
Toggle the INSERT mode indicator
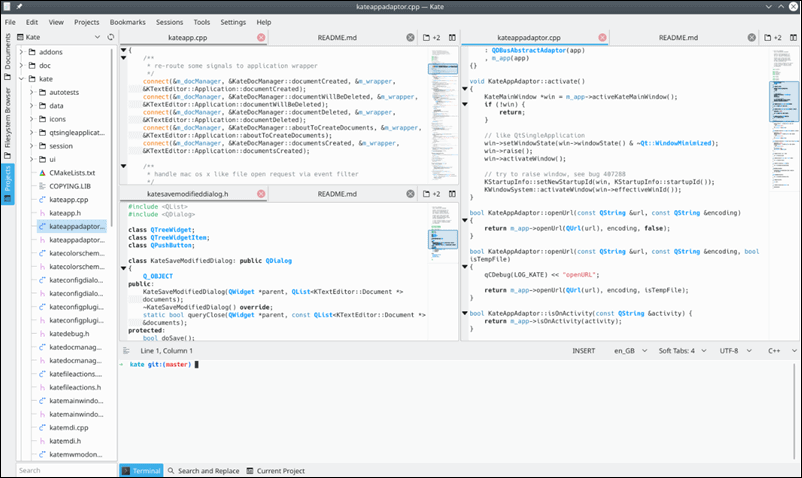pos(584,351)
